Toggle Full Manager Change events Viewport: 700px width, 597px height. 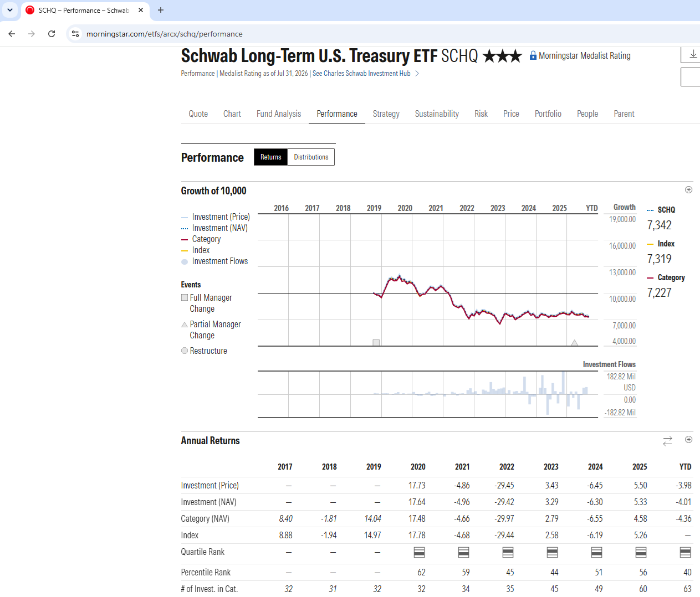pyautogui.click(x=207, y=303)
